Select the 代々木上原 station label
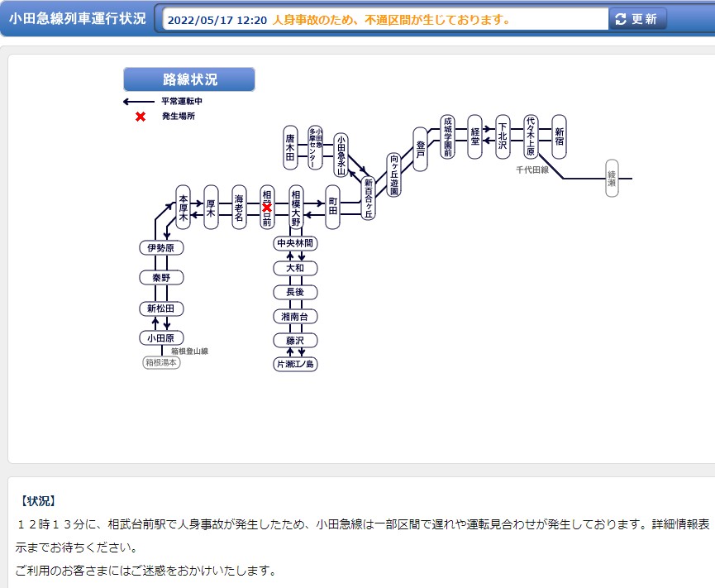This screenshot has height=588, width=715. 531,136
